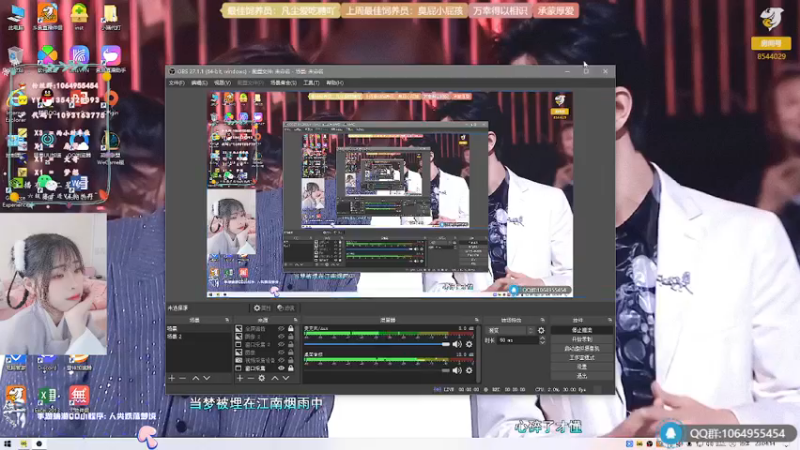Move the scene up with the arrow
The image size is (800, 450).
click(x=196, y=378)
